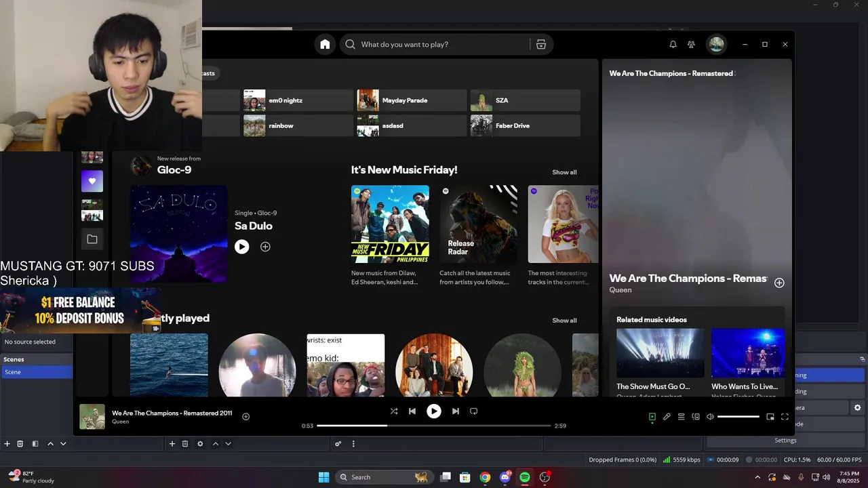Move OBS scene down
The width and height of the screenshot is (868, 488).
tap(63, 444)
